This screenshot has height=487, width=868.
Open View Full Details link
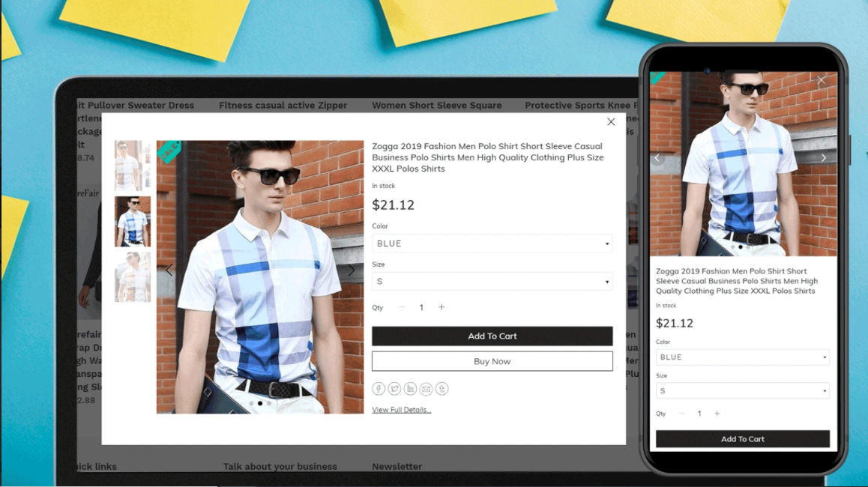401,410
